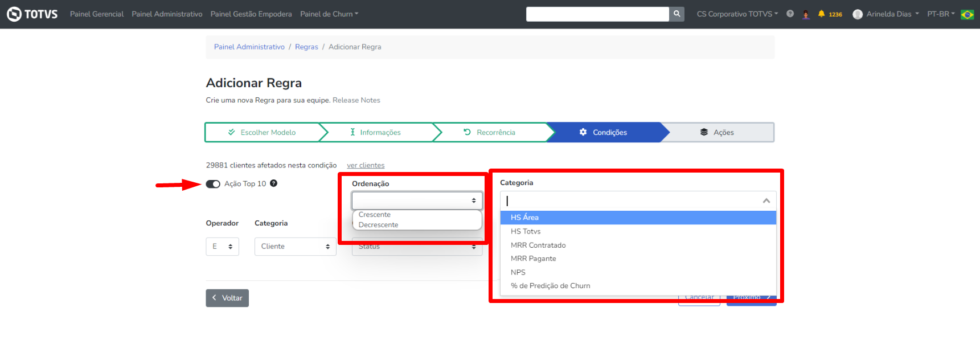Open the Cliente category dropdown

click(x=295, y=247)
